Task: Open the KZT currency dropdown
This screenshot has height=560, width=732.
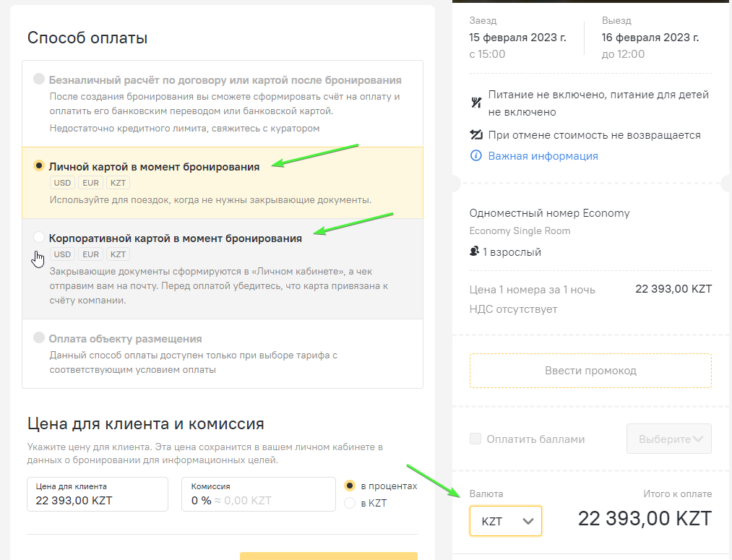Action: [505, 520]
